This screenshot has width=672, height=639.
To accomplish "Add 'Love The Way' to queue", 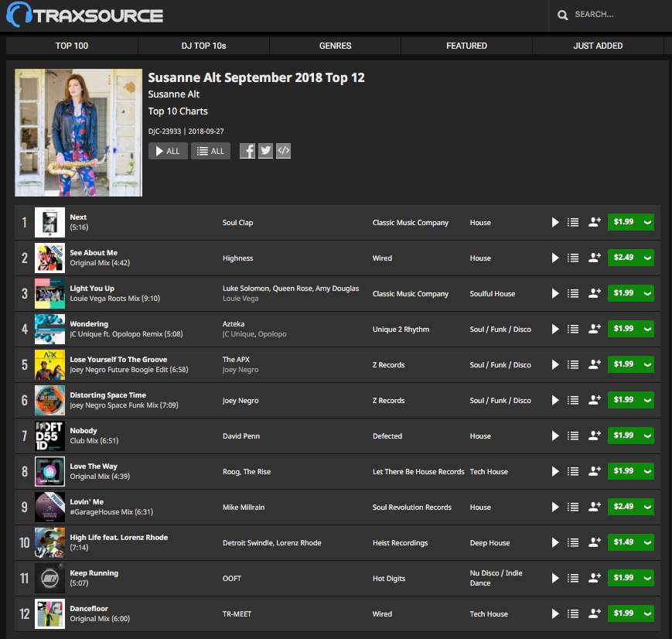I will click(573, 471).
